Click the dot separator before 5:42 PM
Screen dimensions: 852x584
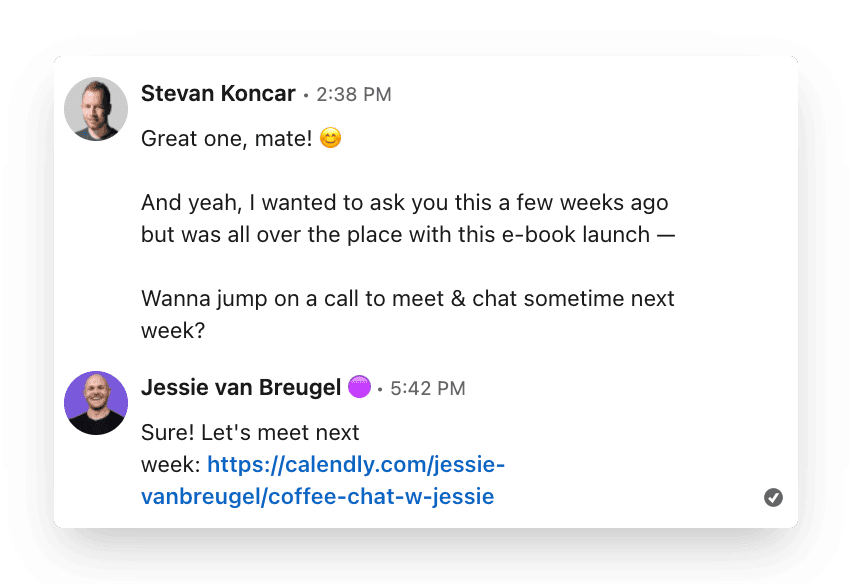[380, 390]
